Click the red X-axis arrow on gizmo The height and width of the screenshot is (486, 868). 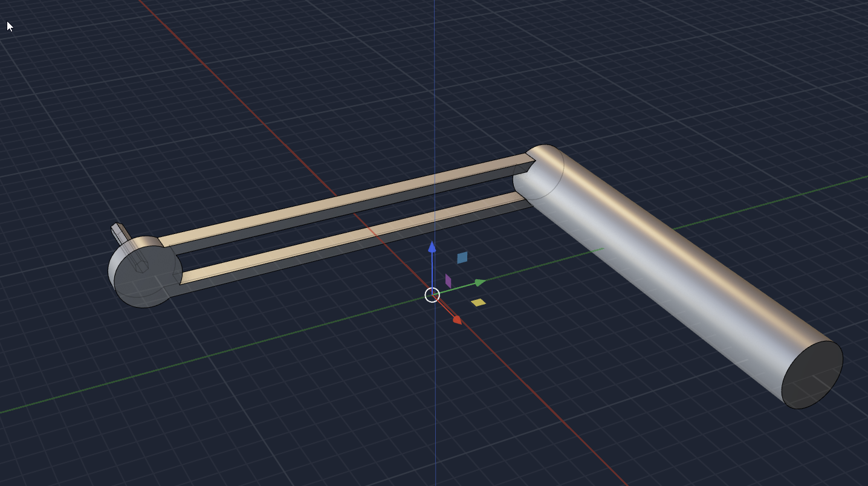(x=457, y=320)
